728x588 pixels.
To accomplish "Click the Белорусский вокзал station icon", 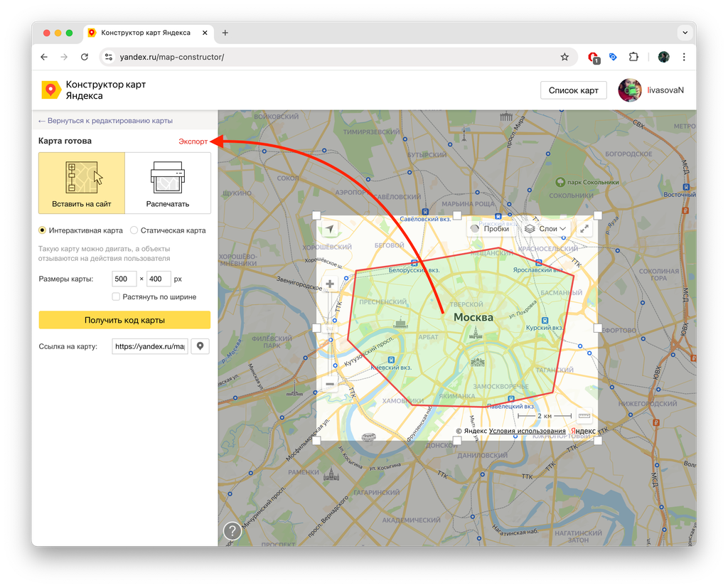I will click(414, 263).
